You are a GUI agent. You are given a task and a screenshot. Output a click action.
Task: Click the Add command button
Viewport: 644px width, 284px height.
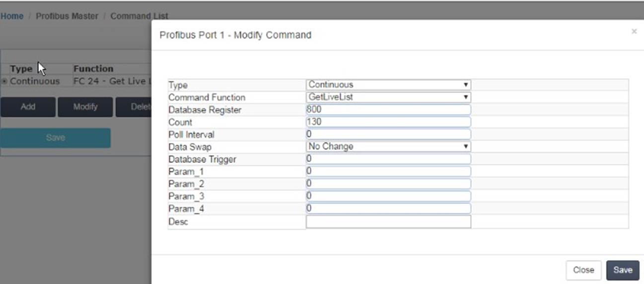pos(28,107)
